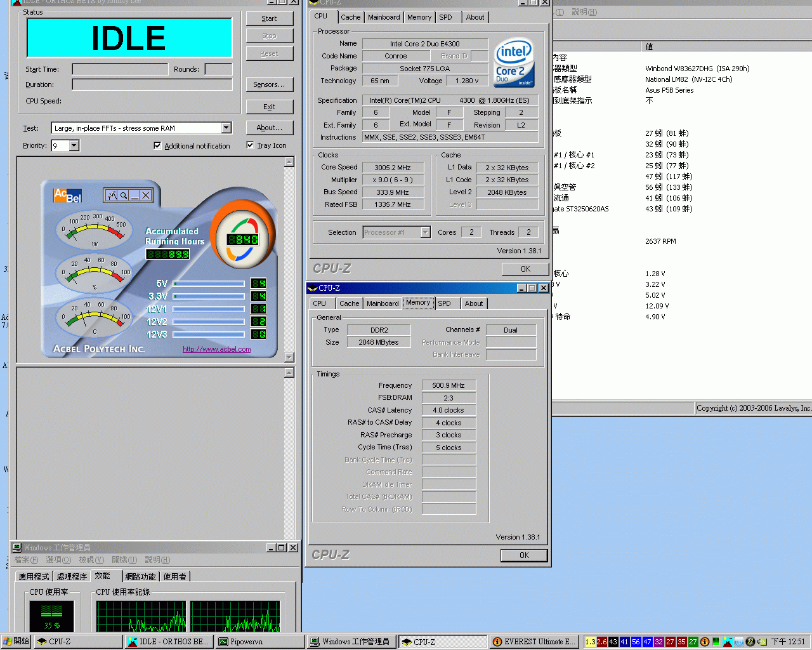The width and height of the screenshot is (812, 650).
Task: Open the Processor #1 selection dropdown
Action: pos(426,232)
